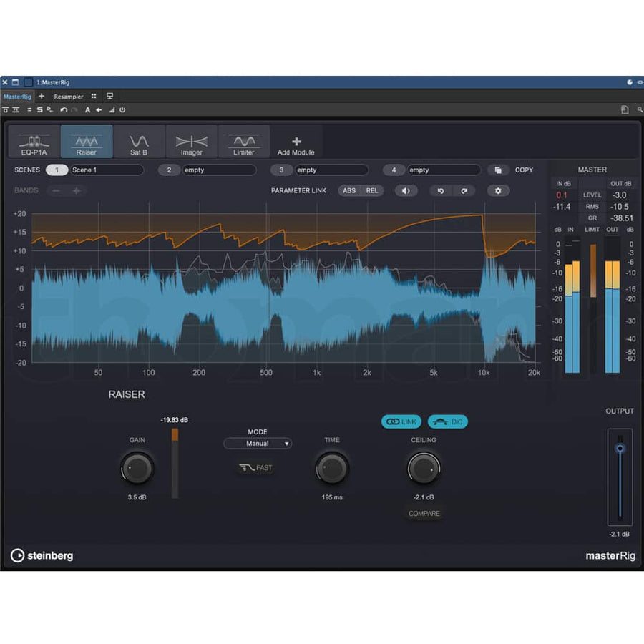Click the magnifier search icon in host toolbar
This screenshot has width=644, height=644.
tap(640, 109)
